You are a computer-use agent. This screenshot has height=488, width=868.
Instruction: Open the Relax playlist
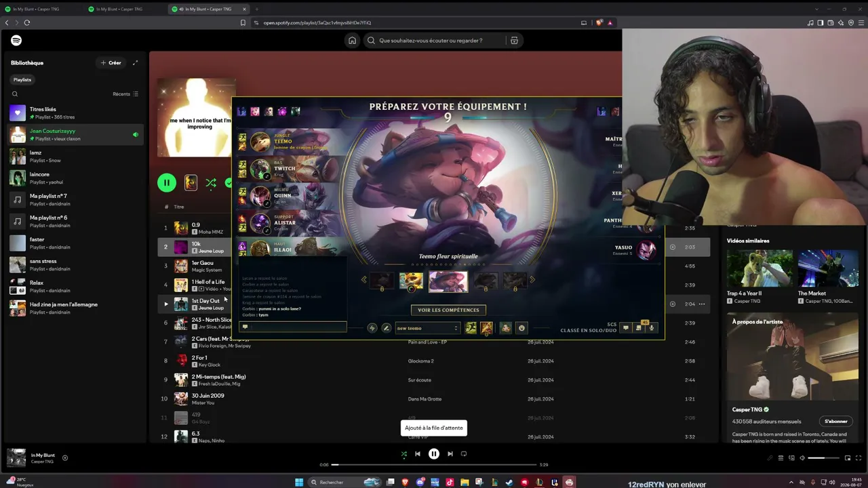point(76,286)
